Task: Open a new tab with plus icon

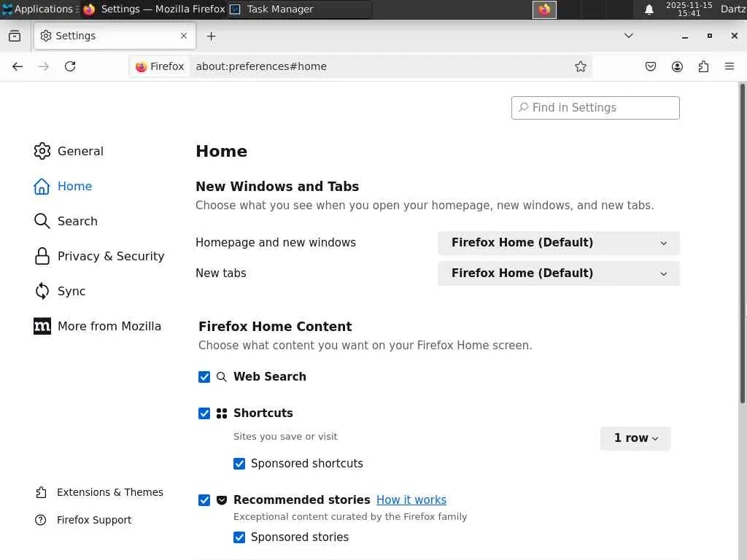Action: click(211, 36)
